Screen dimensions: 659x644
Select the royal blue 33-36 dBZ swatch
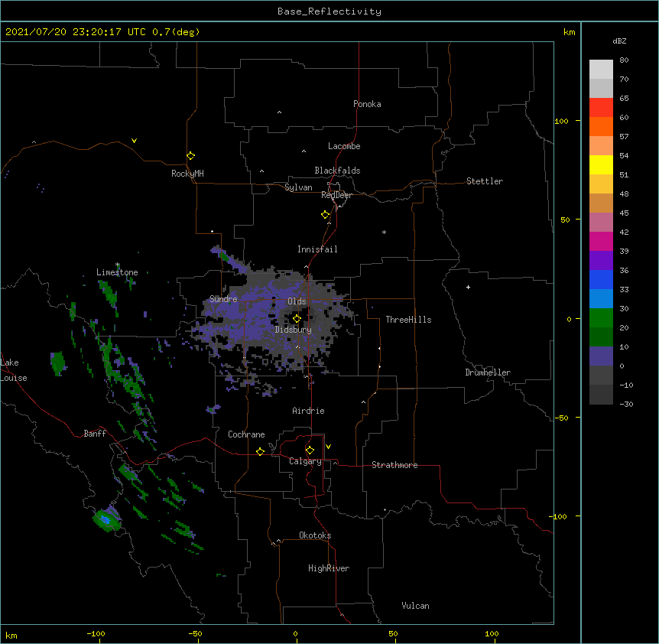click(601, 279)
